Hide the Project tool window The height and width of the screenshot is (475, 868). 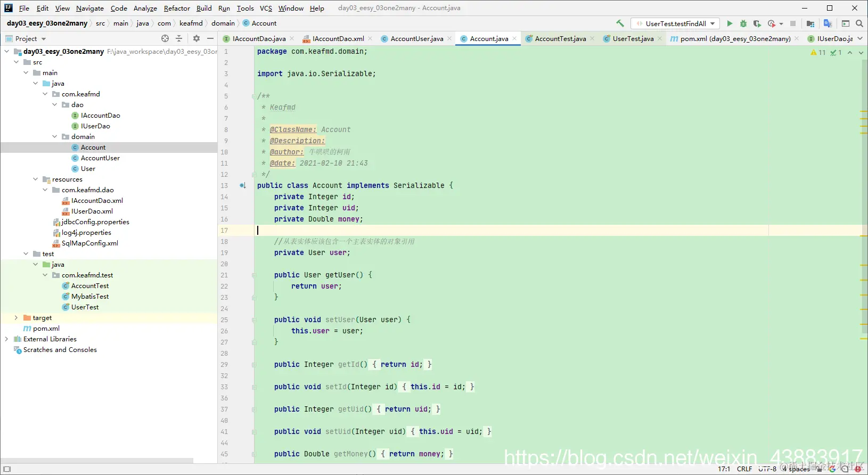coord(210,38)
